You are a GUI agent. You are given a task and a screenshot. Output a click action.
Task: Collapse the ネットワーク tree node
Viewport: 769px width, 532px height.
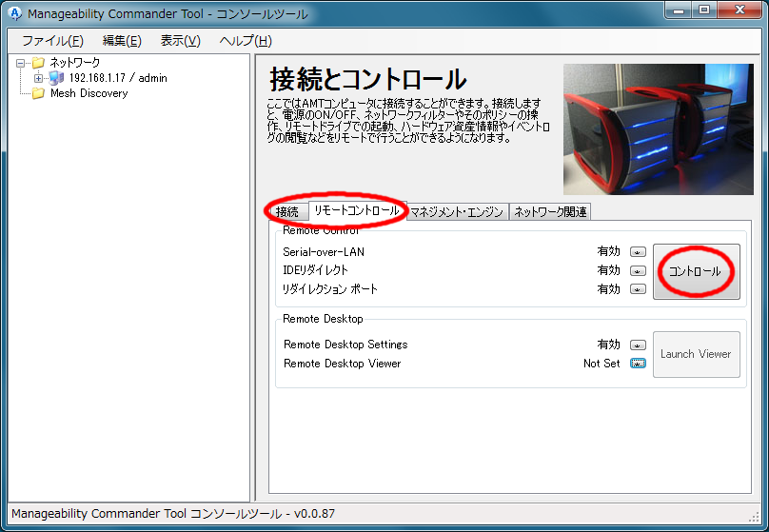click(x=20, y=63)
